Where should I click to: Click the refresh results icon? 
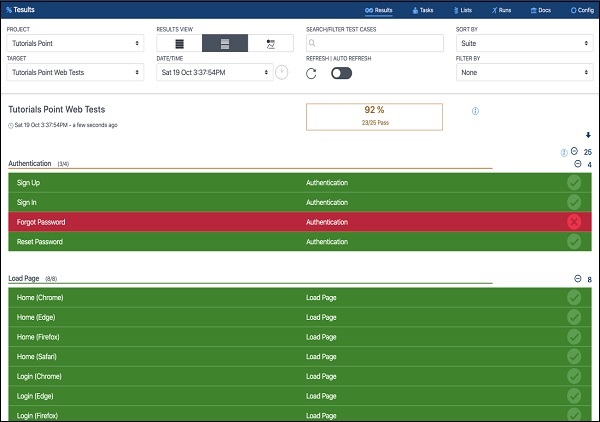tap(312, 73)
